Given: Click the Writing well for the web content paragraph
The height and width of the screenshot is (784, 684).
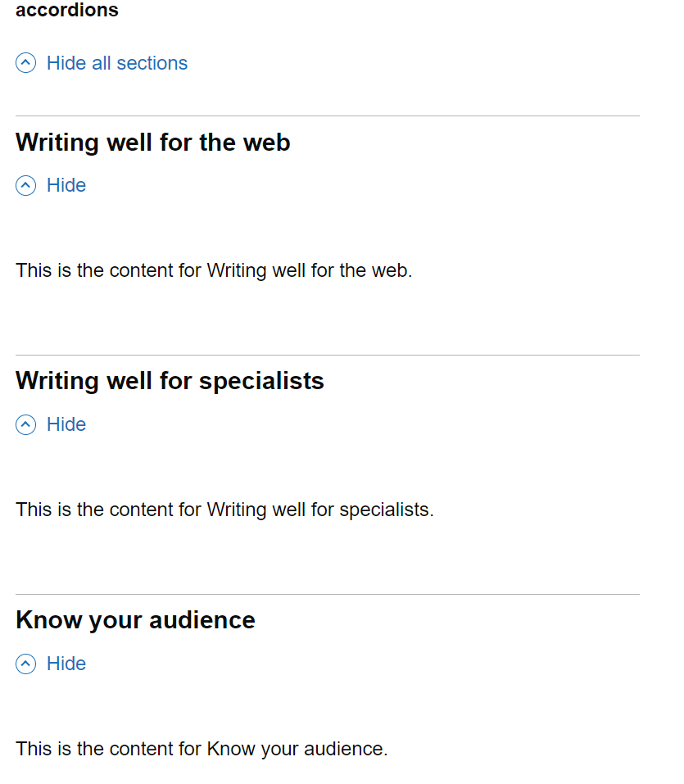Looking at the screenshot, I should click(x=214, y=270).
